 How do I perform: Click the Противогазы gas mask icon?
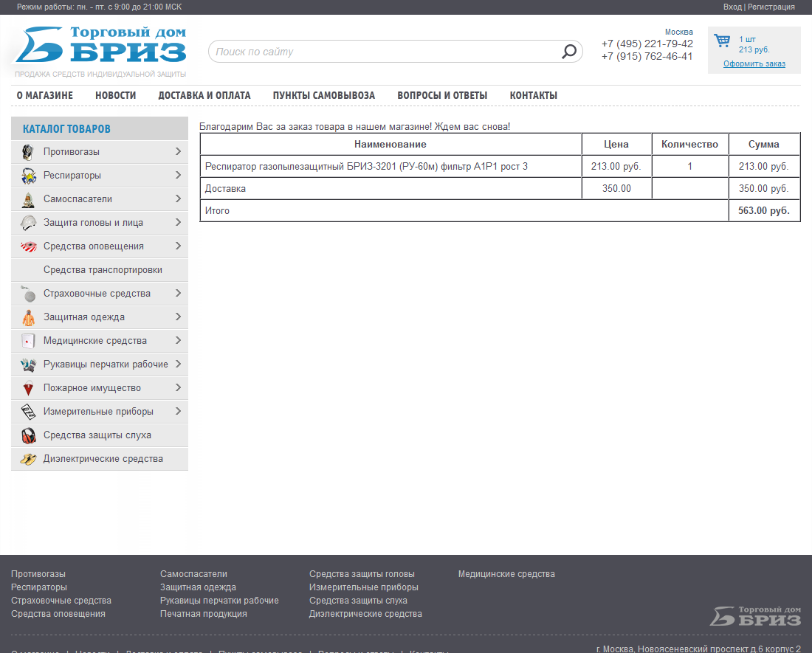tap(28, 151)
